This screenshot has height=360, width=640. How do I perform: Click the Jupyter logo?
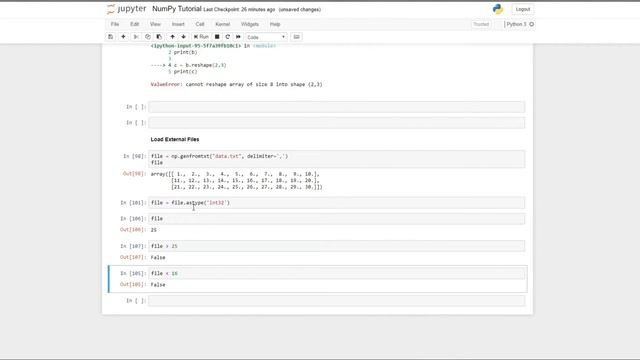click(127, 9)
